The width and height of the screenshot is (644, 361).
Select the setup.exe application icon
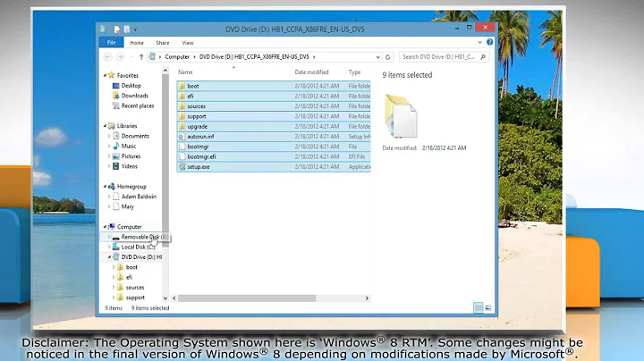point(182,166)
